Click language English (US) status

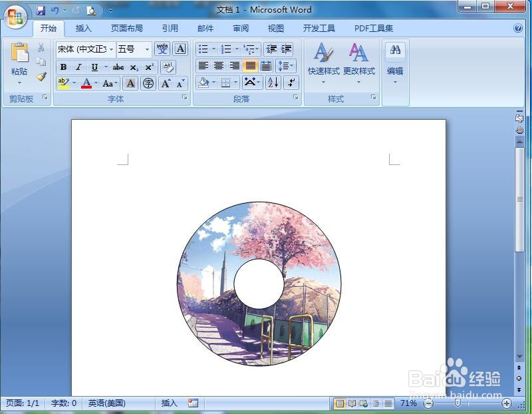click(x=107, y=403)
